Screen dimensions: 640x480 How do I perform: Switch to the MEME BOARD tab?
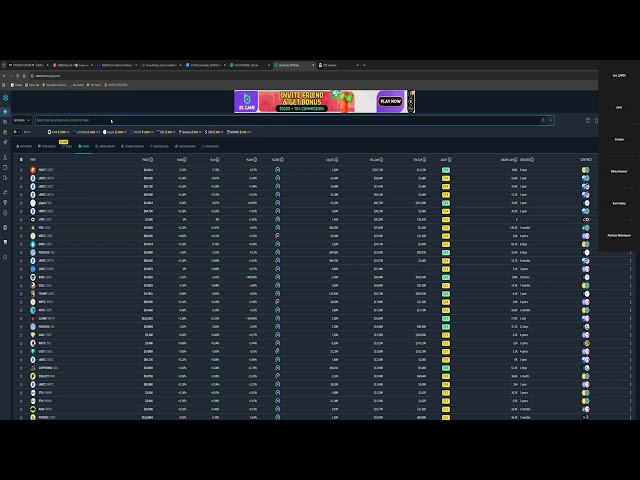pos(105,146)
